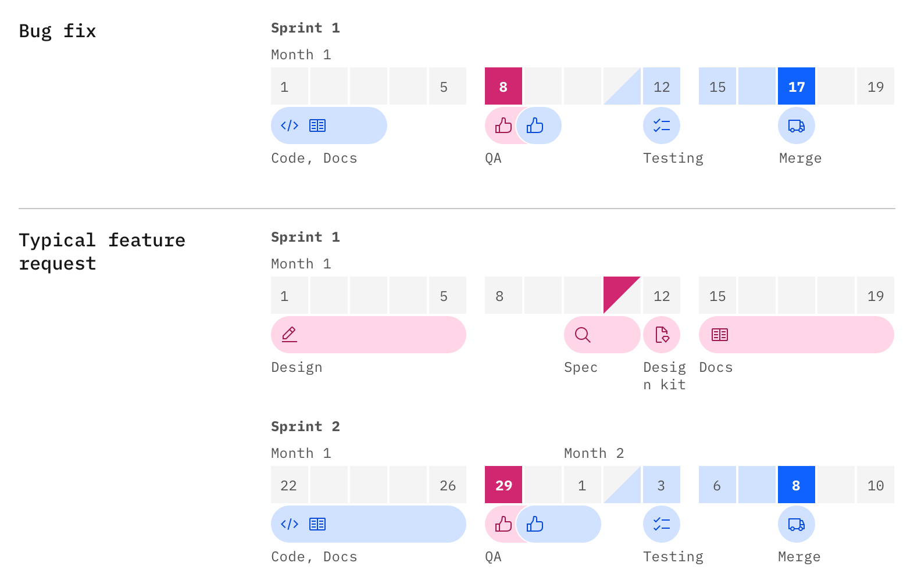Click the Merge truck icon in Sprint 2
The height and width of the screenshot is (588, 914).
tap(797, 524)
